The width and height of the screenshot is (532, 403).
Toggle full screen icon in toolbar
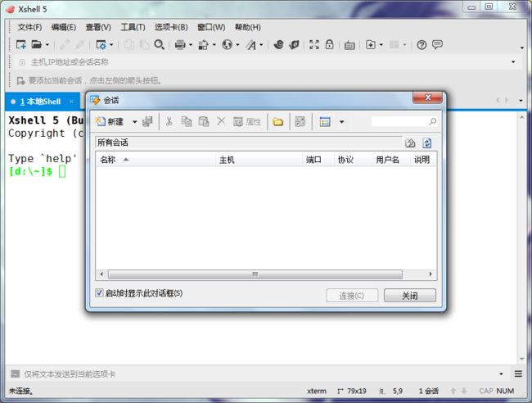coord(314,44)
